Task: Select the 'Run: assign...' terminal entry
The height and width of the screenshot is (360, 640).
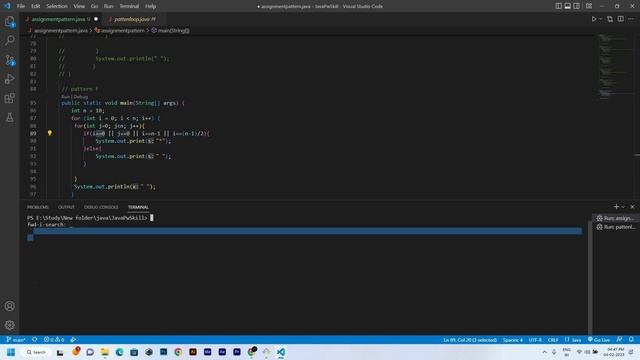Action: coord(615,218)
